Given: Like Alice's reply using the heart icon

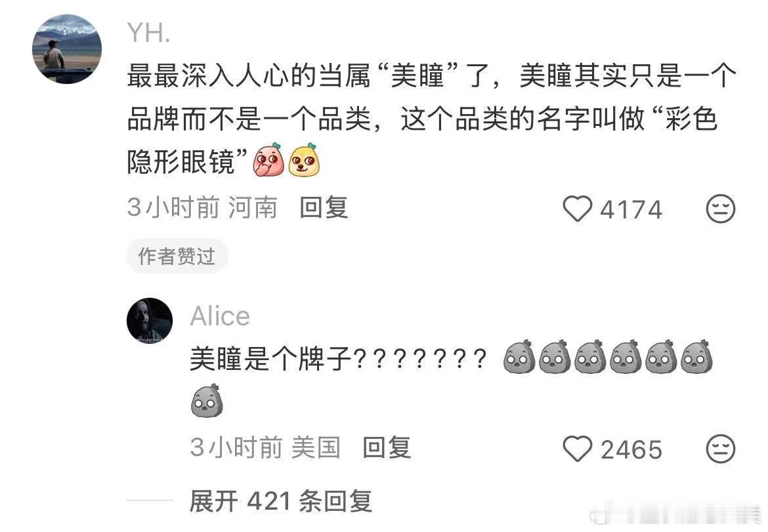Looking at the screenshot, I should point(577,449).
